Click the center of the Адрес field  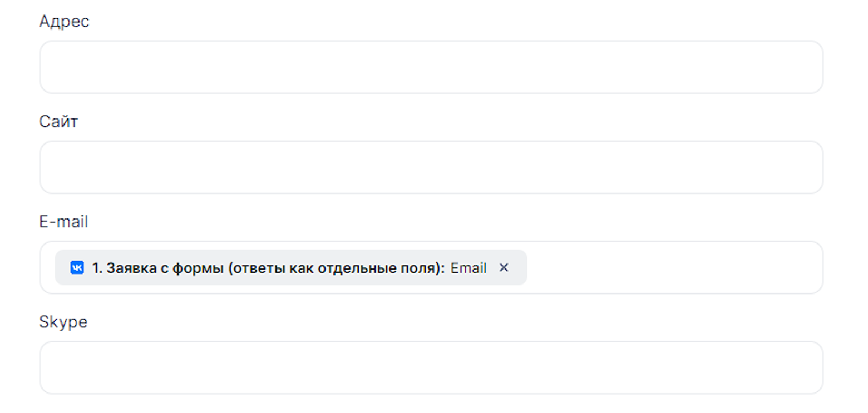431,67
